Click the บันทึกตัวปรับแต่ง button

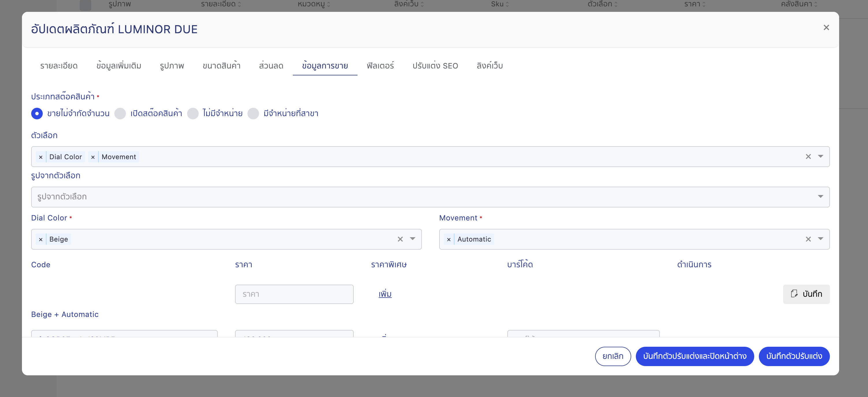(794, 356)
